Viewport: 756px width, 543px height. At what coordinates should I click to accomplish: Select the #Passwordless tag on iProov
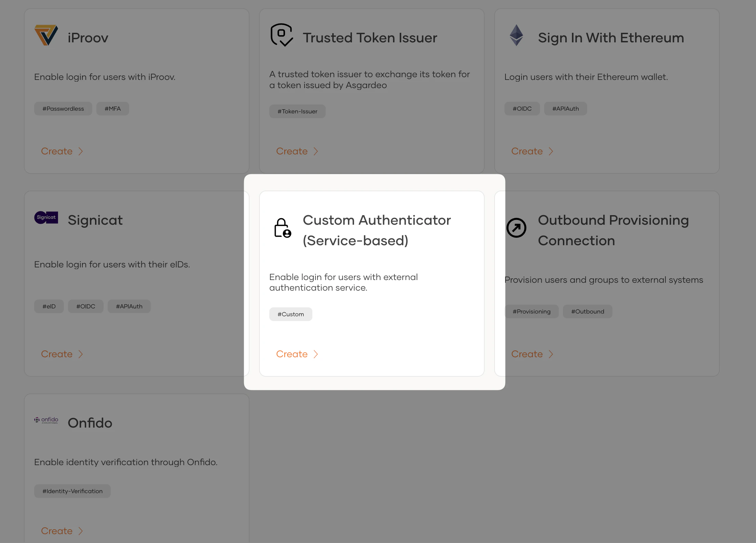pos(63,108)
